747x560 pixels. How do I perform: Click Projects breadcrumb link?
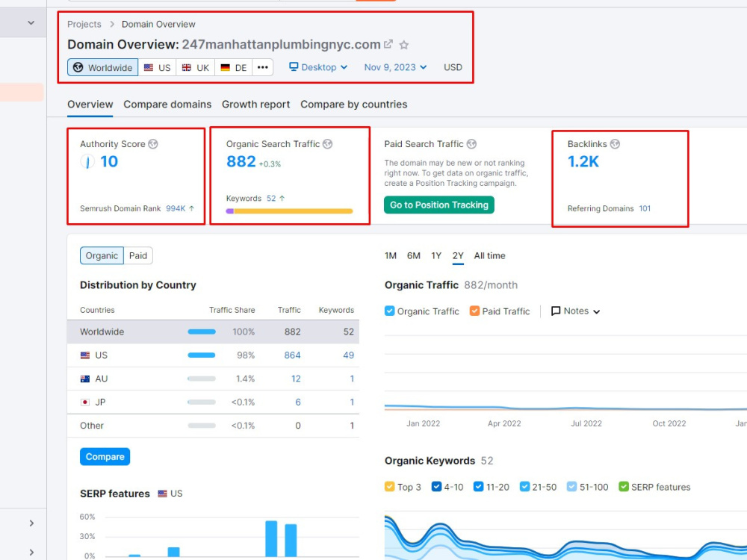(x=84, y=25)
